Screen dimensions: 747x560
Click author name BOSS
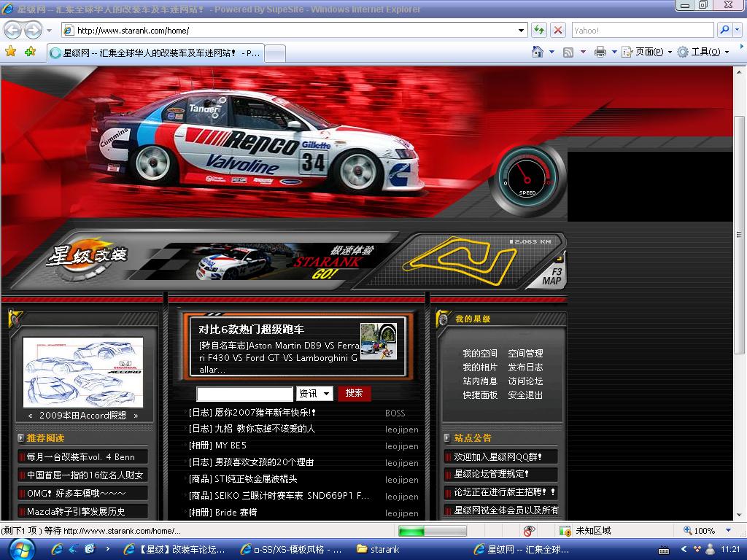point(395,413)
